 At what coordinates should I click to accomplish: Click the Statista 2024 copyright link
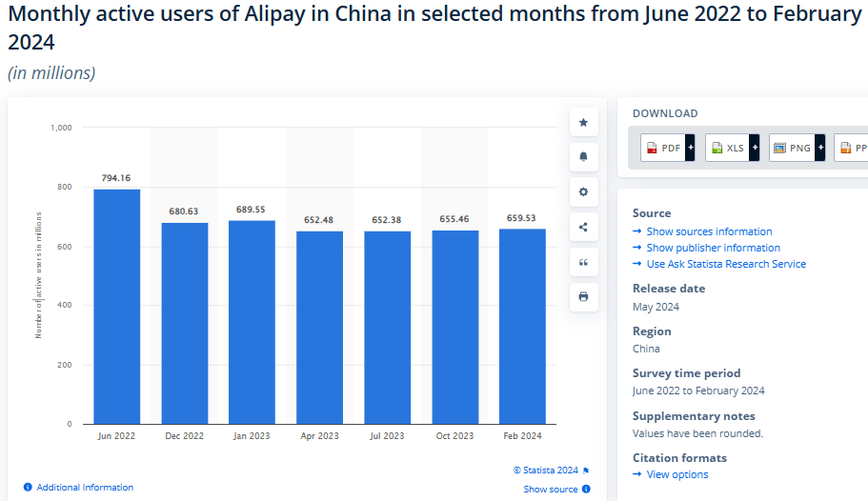click(x=546, y=470)
